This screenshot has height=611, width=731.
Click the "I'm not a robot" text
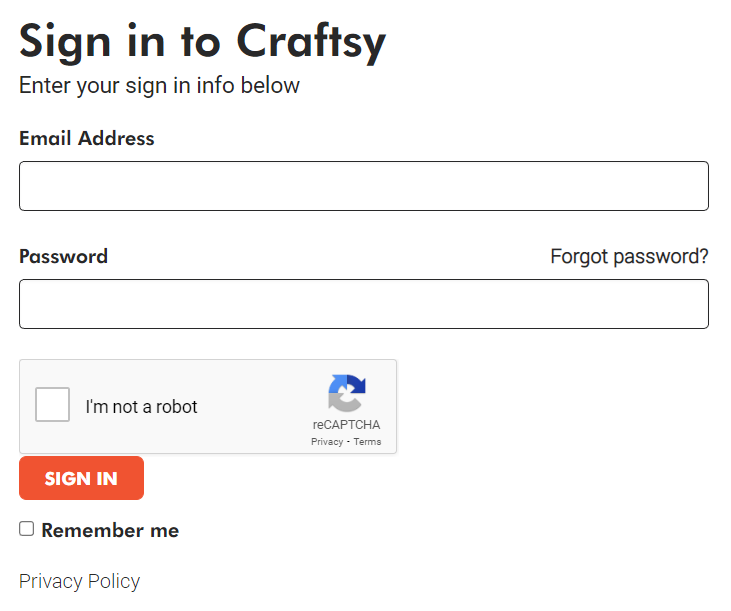tap(141, 407)
